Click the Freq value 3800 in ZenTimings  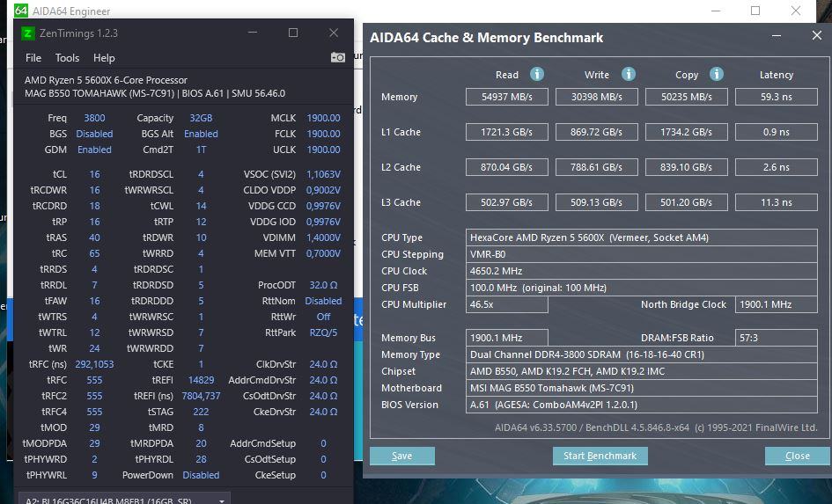click(x=94, y=118)
